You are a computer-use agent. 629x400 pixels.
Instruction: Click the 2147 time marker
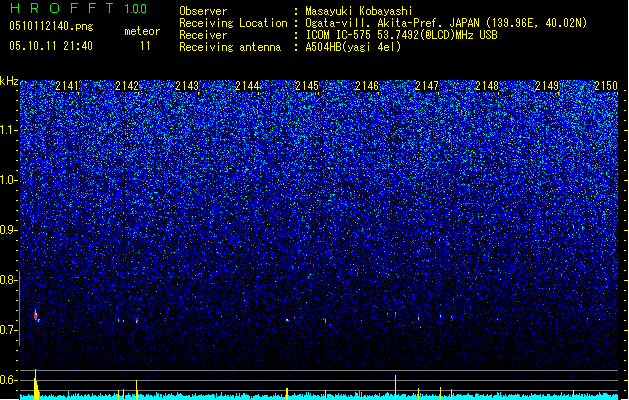pos(427,86)
